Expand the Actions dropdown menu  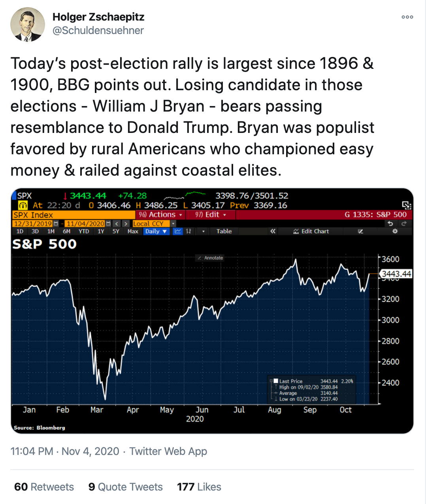[160, 215]
